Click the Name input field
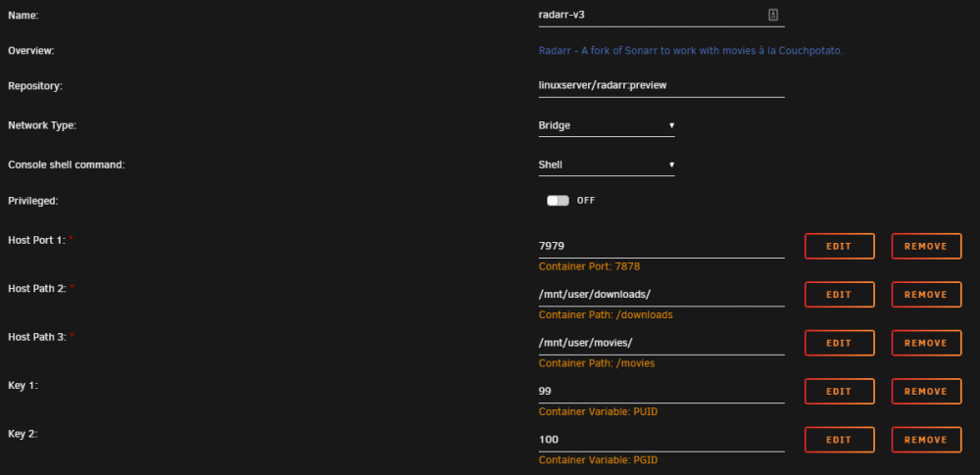Viewport: 980px width, 475px height. 661,15
